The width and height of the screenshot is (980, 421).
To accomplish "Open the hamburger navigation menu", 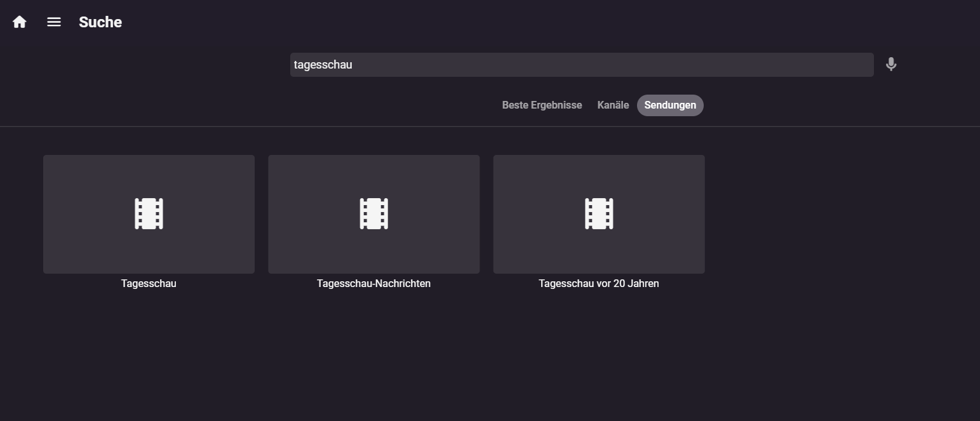I will pyautogui.click(x=54, y=22).
